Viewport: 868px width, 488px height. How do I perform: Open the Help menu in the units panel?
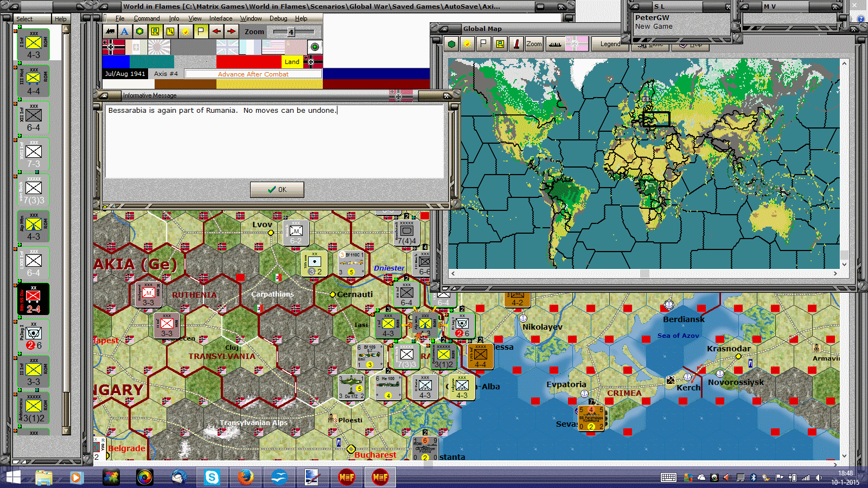(x=60, y=19)
